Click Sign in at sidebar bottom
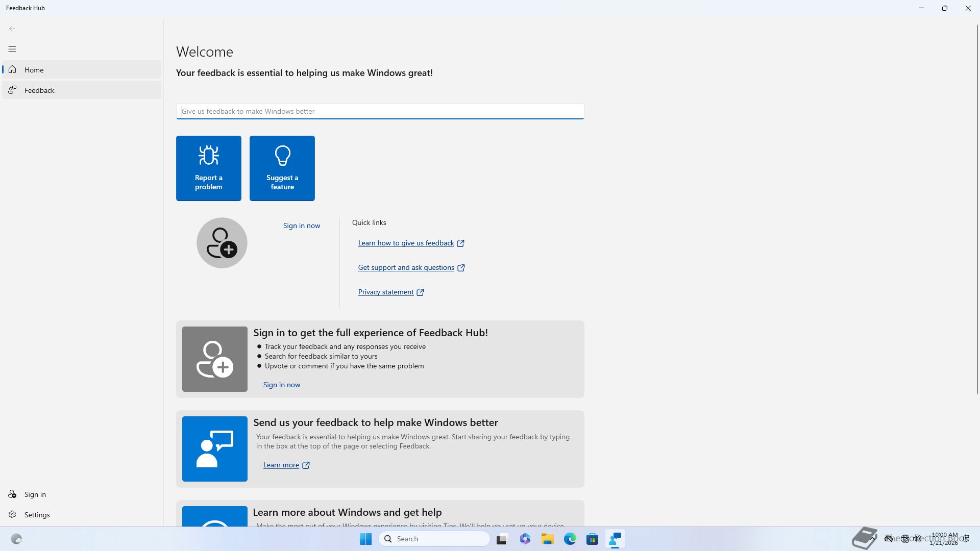This screenshot has width=980, height=551. (35, 494)
